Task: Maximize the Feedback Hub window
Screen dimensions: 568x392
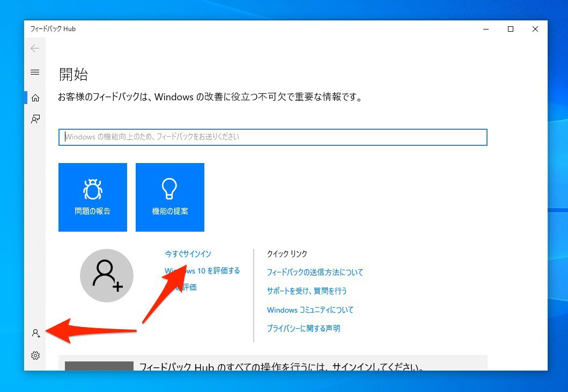Action: point(511,29)
